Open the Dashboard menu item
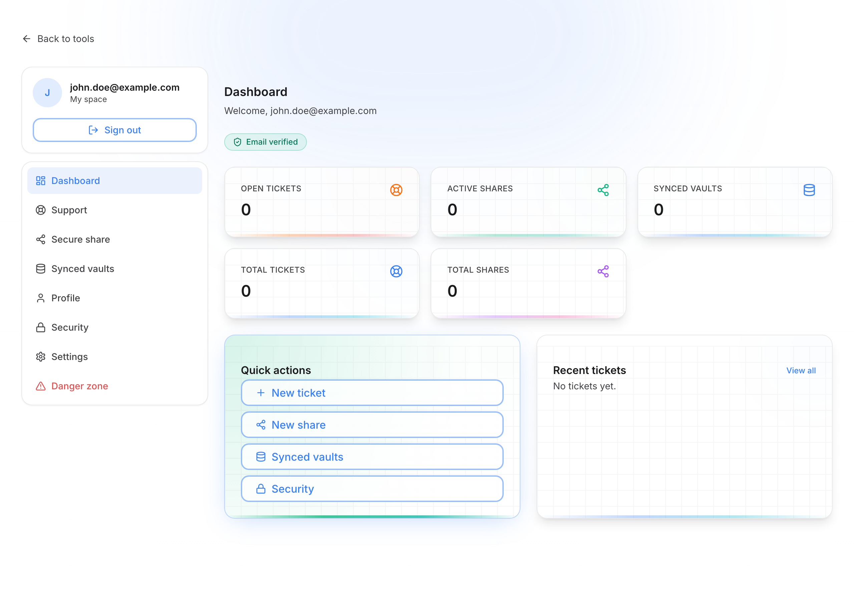The width and height of the screenshot is (854, 616). tap(115, 181)
